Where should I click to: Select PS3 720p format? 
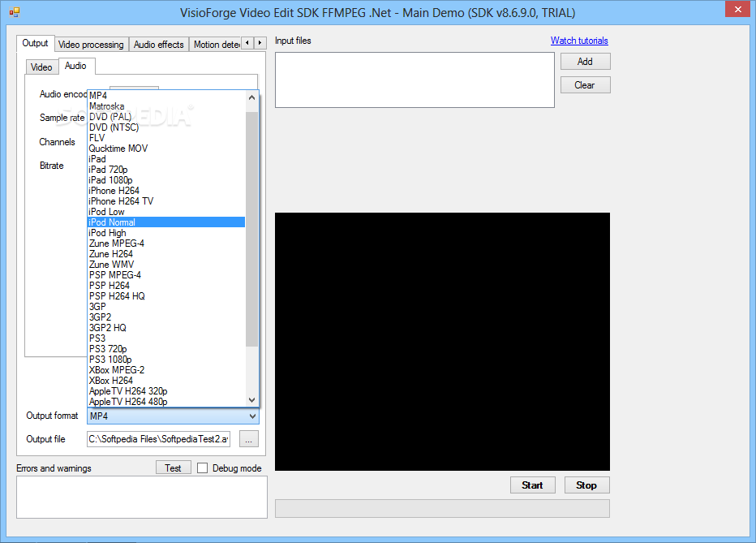click(x=166, y=349)
